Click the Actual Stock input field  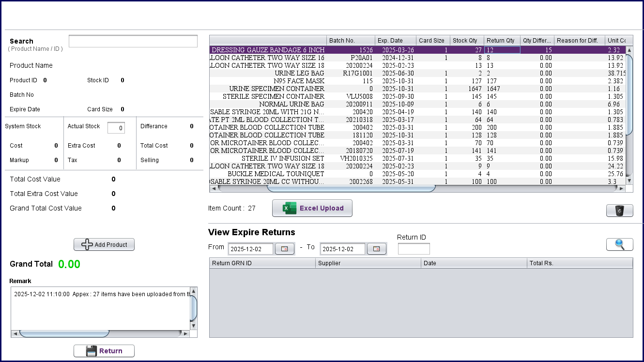(116, 128)
